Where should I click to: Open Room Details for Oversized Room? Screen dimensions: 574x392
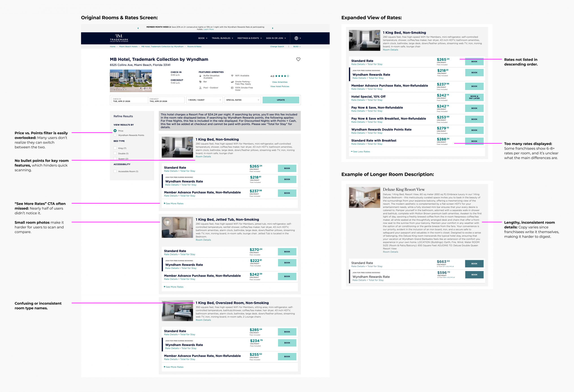203,320
